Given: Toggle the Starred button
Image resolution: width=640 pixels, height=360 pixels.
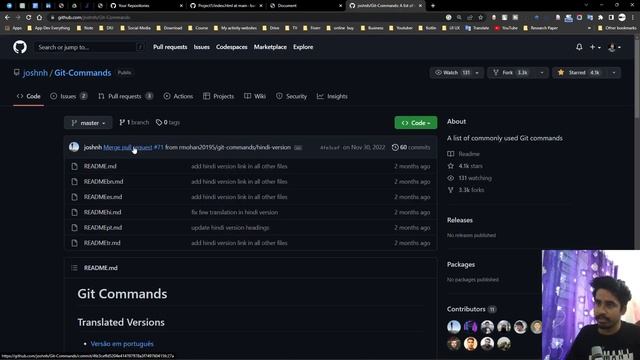Looking at the screenshot, I should tap(579, 73).
